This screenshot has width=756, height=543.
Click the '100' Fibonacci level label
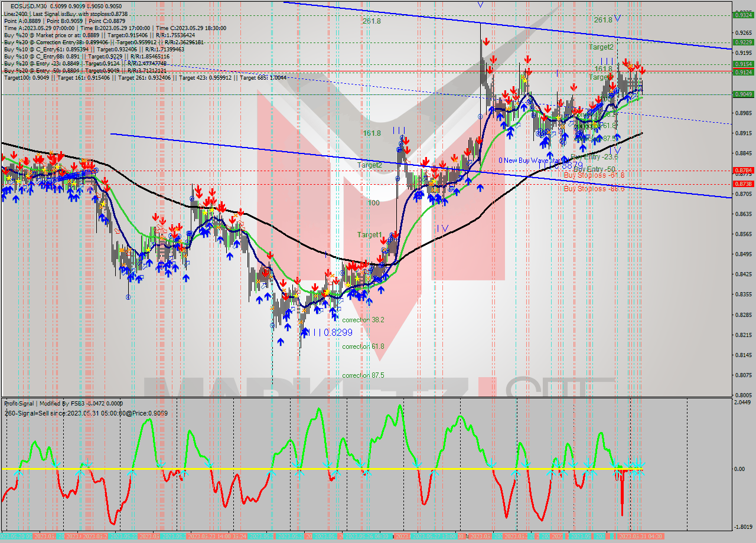[x=373, y=203]
